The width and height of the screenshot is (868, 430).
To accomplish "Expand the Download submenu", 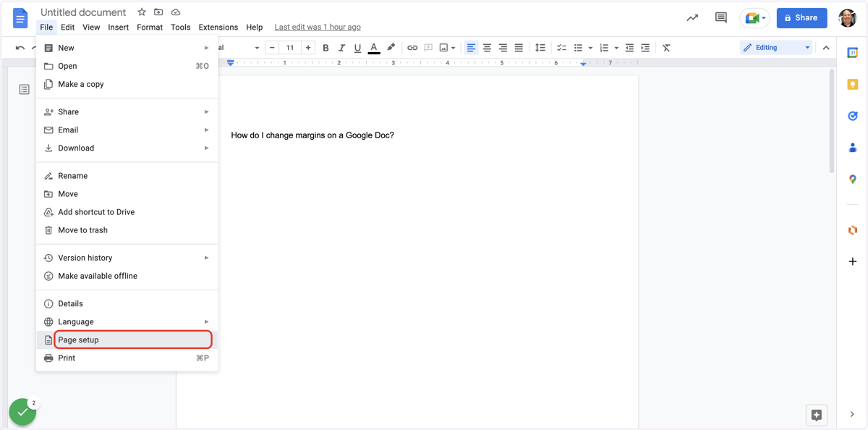I will 127,148.
